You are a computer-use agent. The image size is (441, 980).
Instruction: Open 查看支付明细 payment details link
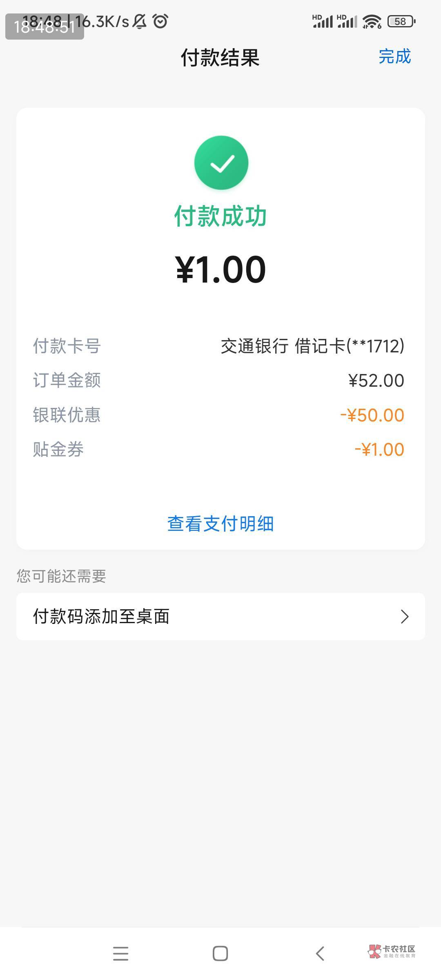220,523
